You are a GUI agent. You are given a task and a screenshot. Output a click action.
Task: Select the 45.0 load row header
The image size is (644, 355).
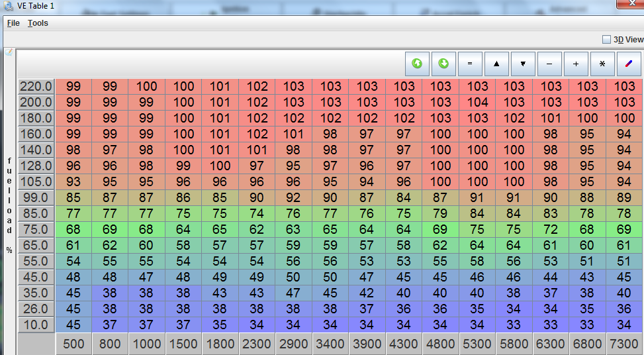click(36, 277)
